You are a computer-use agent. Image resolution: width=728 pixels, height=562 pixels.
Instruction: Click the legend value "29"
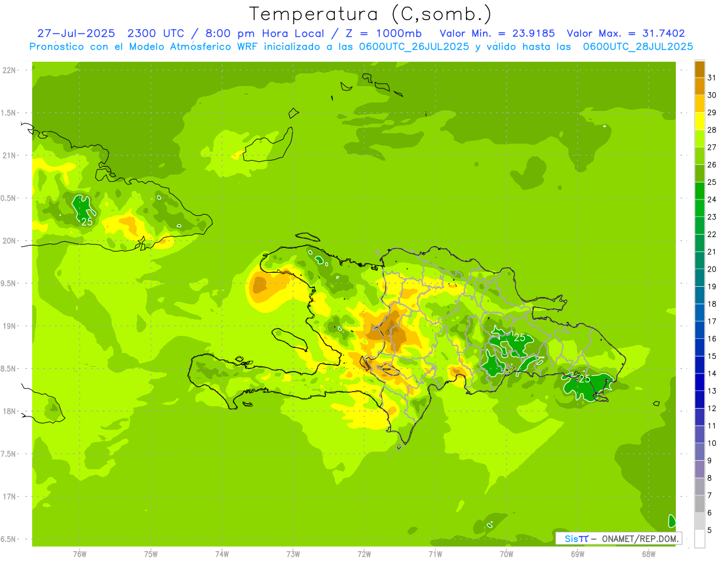pyautogui.click(x=712, y=113)
